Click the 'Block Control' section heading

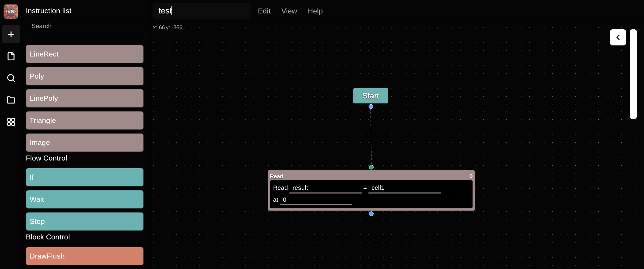(48, 237)
